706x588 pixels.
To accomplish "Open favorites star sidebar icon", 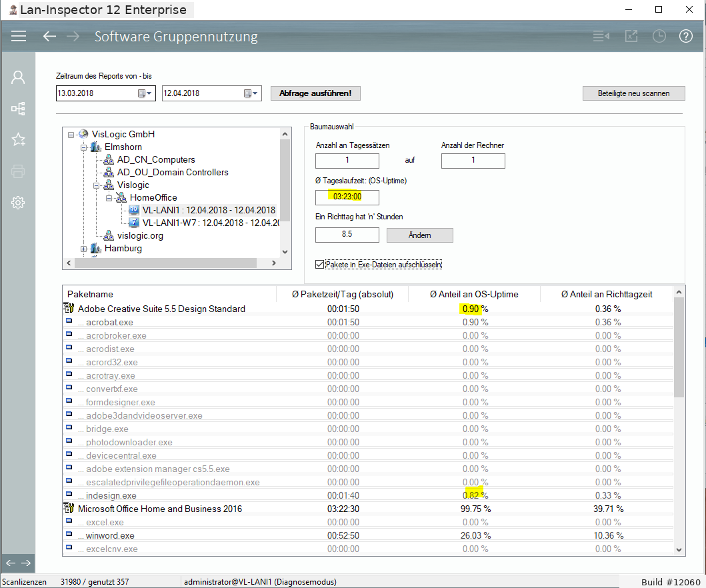I will coord(18,139).
